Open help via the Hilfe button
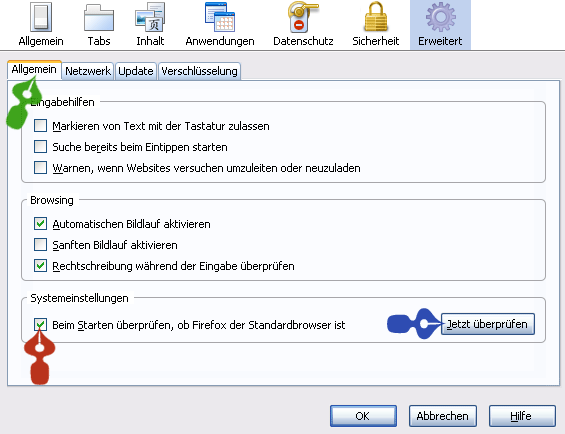Image resolution: width=565 pixels, height=434 pixels. point(522,416)
